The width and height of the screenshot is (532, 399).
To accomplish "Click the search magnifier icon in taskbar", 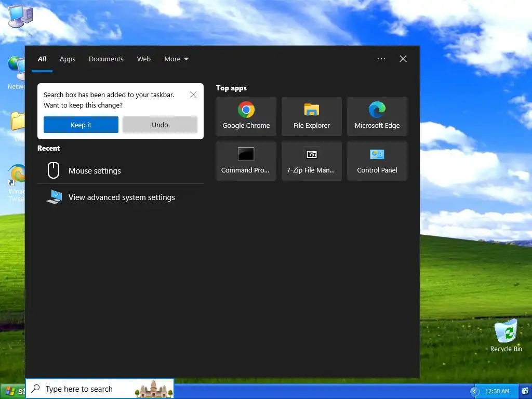I will 36,389.
